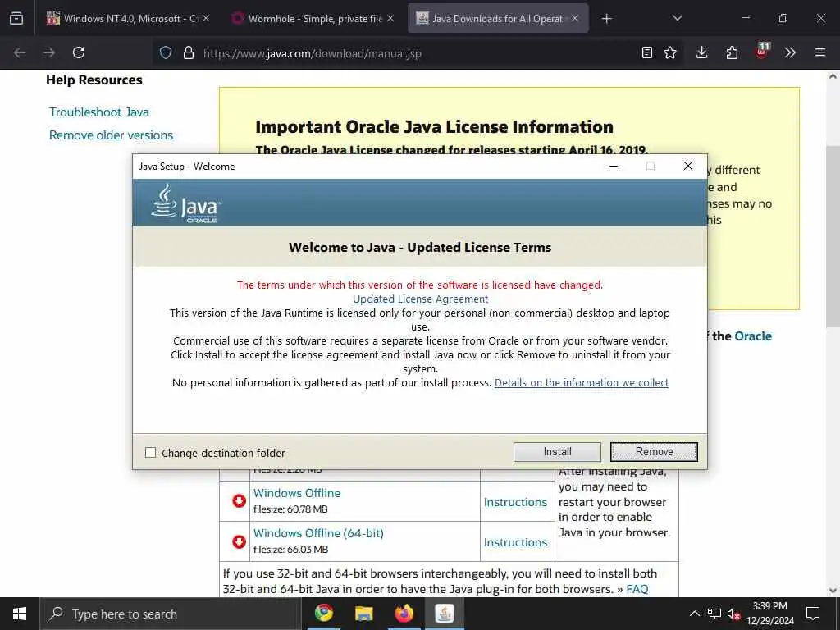Viewport: 840px width, 630px height.
Task: Open the taskbar clock and date
Action: (x=769, y=614)
